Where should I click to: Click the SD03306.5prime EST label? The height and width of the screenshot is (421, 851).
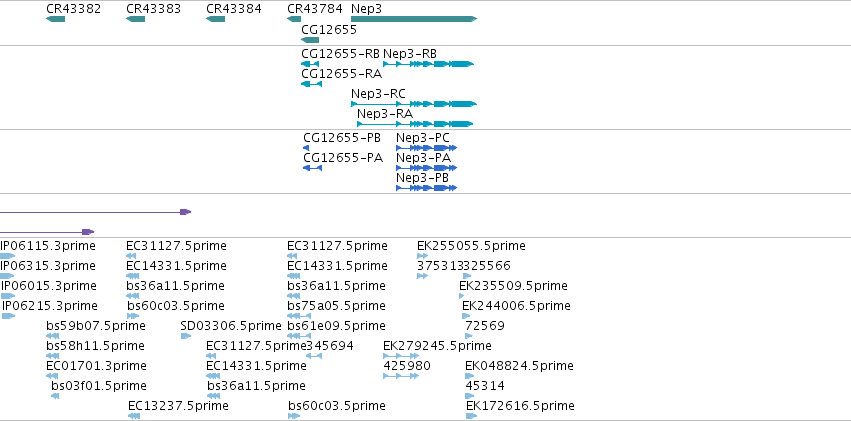(231, 326)
